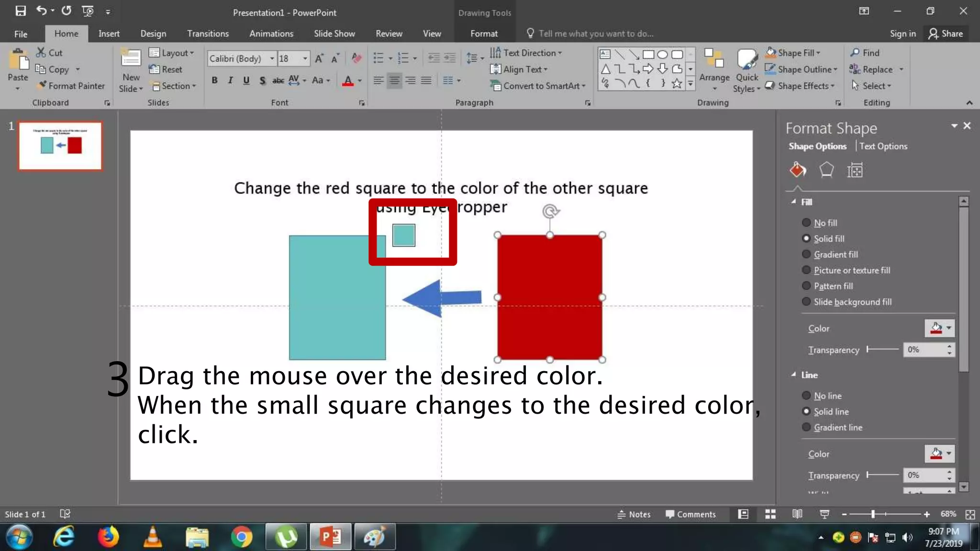Select the Gradient fill radio option

(x=806, y=254)
